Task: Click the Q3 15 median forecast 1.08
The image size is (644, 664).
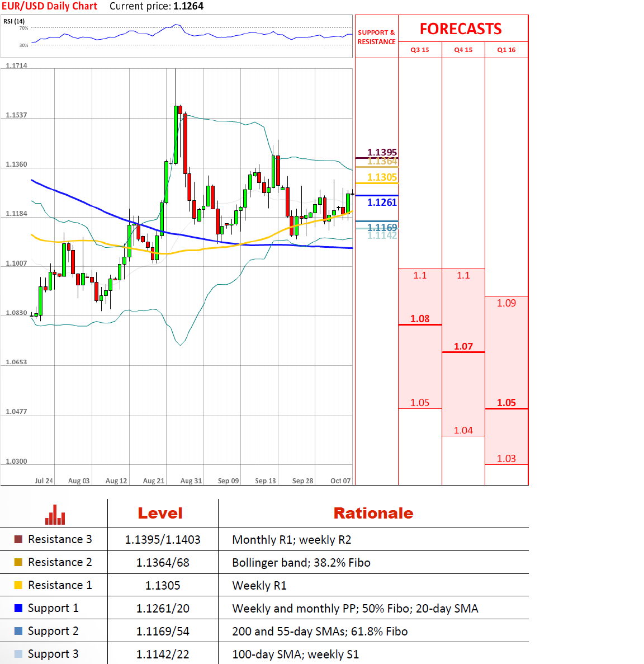Action: (x=420, y=319)
